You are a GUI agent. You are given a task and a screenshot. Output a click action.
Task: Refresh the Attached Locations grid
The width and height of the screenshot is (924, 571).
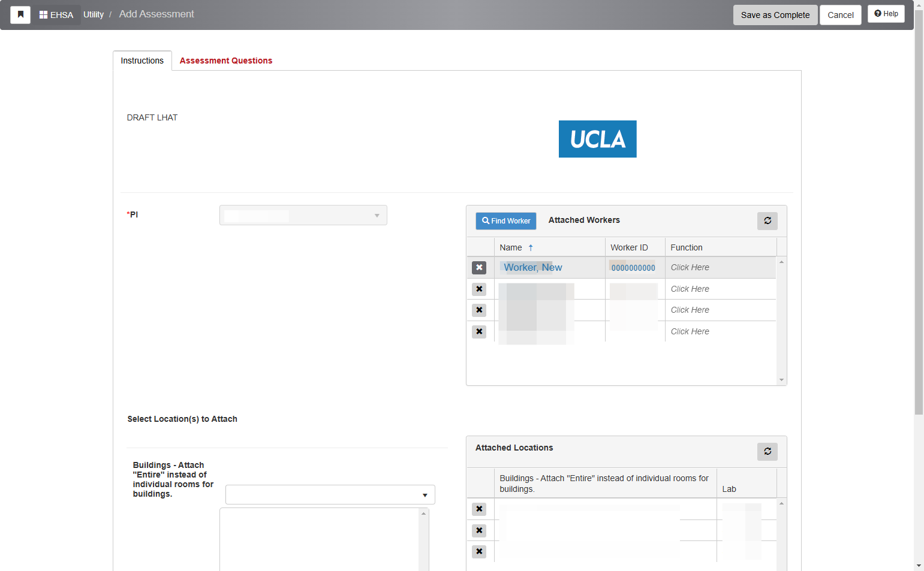tap(767, 452)
